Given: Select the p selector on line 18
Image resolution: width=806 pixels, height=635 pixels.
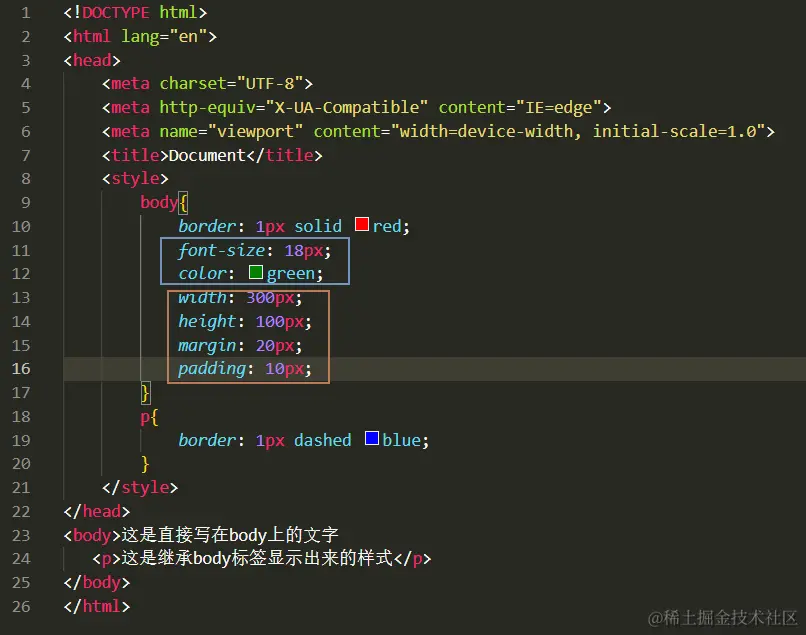Looking at the screenshot, I should point(142,416).
